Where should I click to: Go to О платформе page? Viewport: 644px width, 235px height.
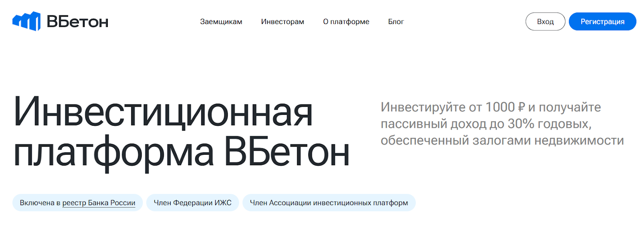point(346,22)
